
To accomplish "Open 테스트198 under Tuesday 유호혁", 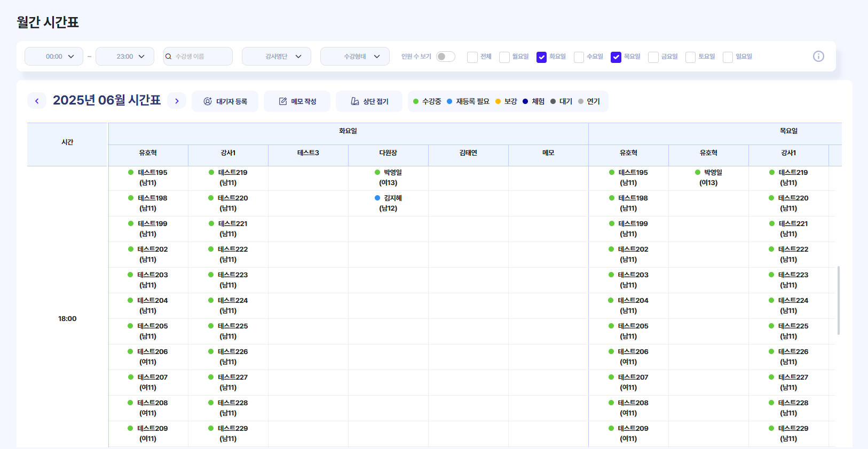I will click(148, 203).
